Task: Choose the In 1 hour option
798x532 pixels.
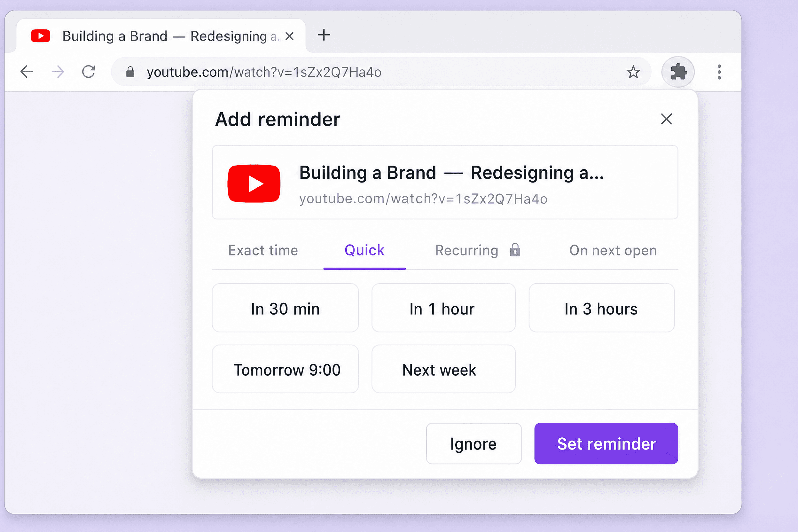Action: 443,308
